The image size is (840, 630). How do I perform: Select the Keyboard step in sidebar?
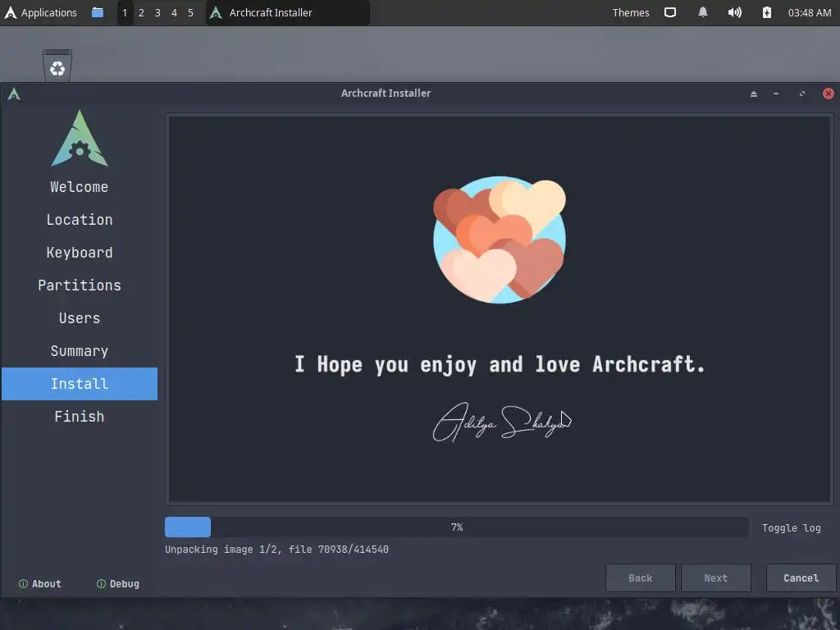click(x=80, y=253)
